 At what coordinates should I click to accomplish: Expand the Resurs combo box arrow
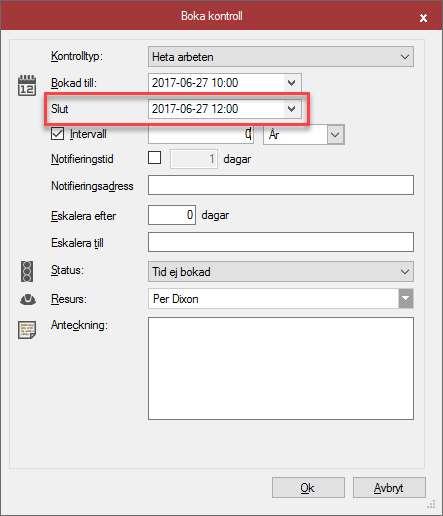point(406,299)
